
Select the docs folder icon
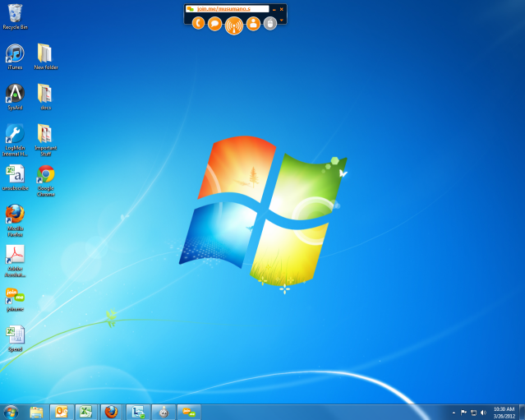coord(45,97)
